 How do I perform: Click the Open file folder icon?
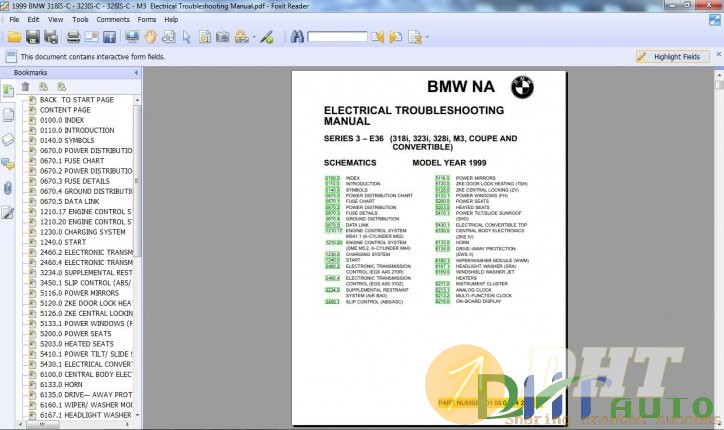pyautogui.click(x=14, y=37)
